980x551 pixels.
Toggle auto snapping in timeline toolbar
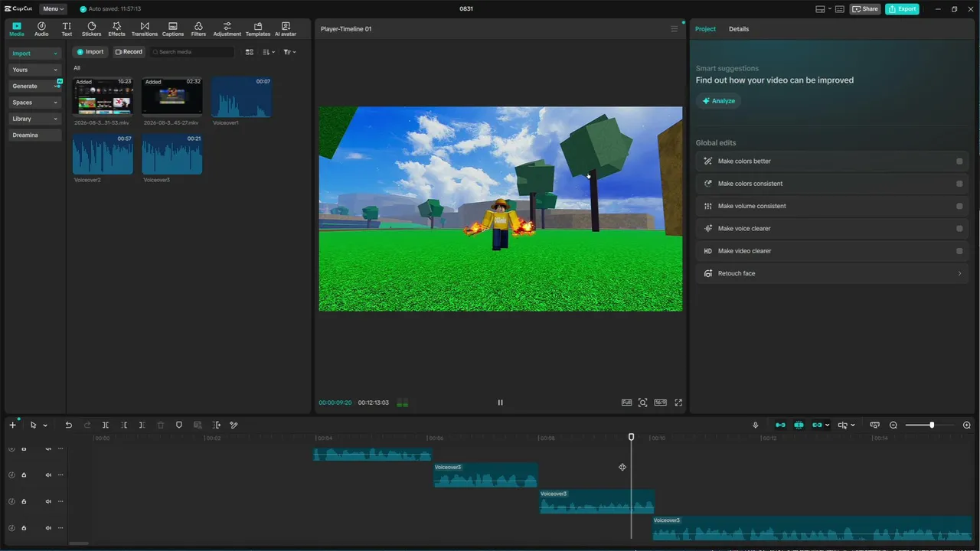click(799, 425)
